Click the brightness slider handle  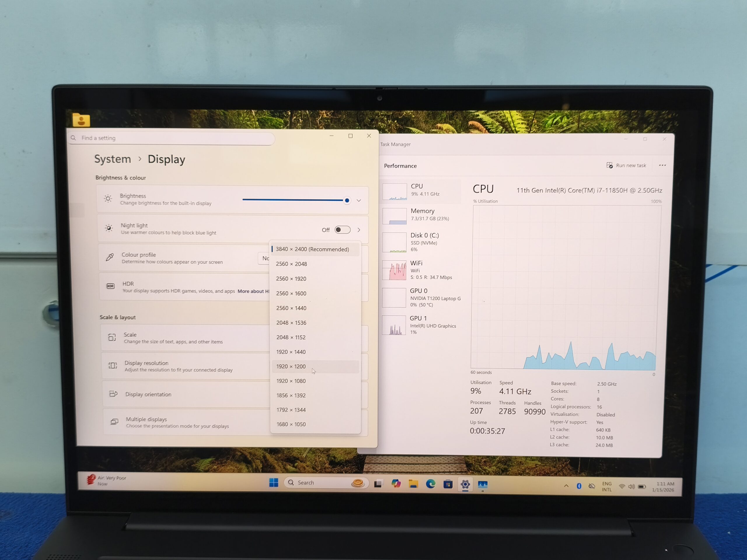tap(347, 200)
